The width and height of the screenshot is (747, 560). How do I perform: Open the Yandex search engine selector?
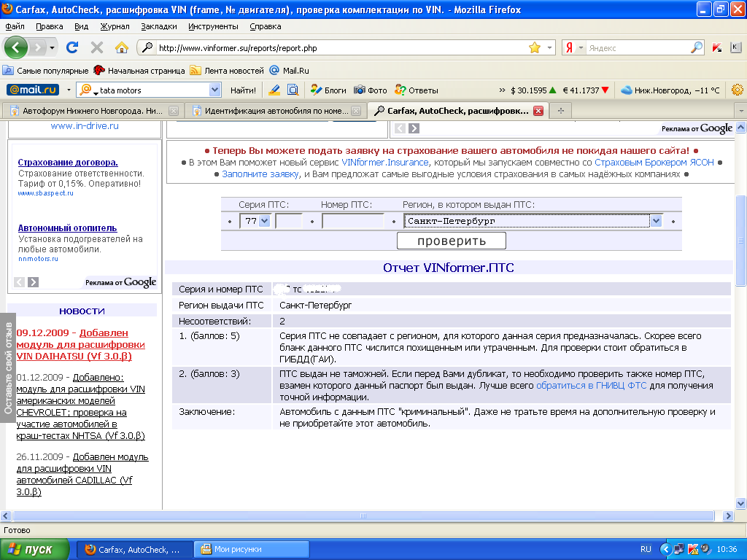coord(573,47)
